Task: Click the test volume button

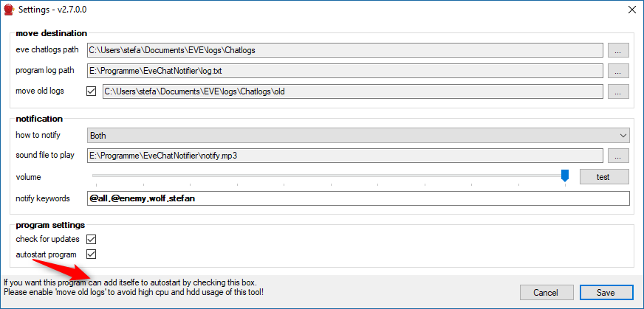Action: click(603, 177)
